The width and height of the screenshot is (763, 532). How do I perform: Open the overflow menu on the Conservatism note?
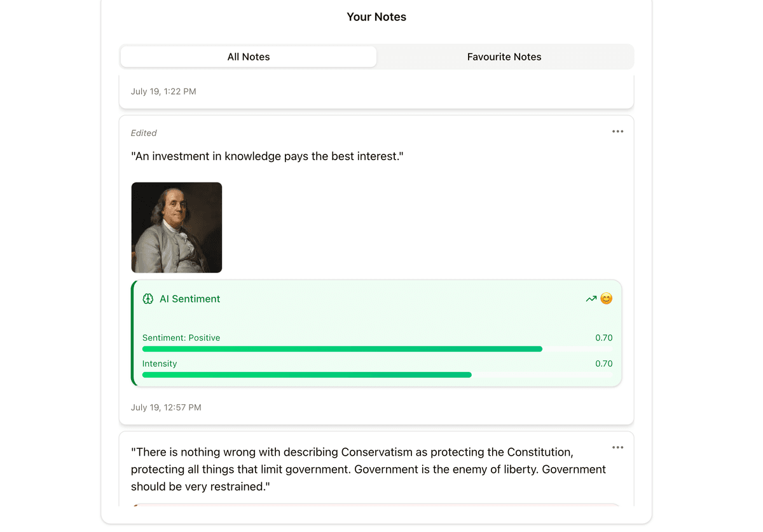pyautogui.click(x=617, y=447)
